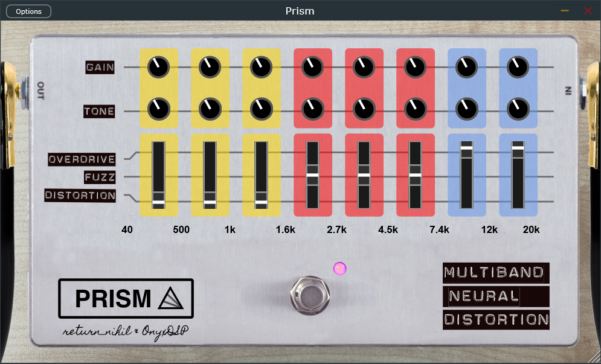
Task: Click the second red band mode slider
Action: [364, 176]
